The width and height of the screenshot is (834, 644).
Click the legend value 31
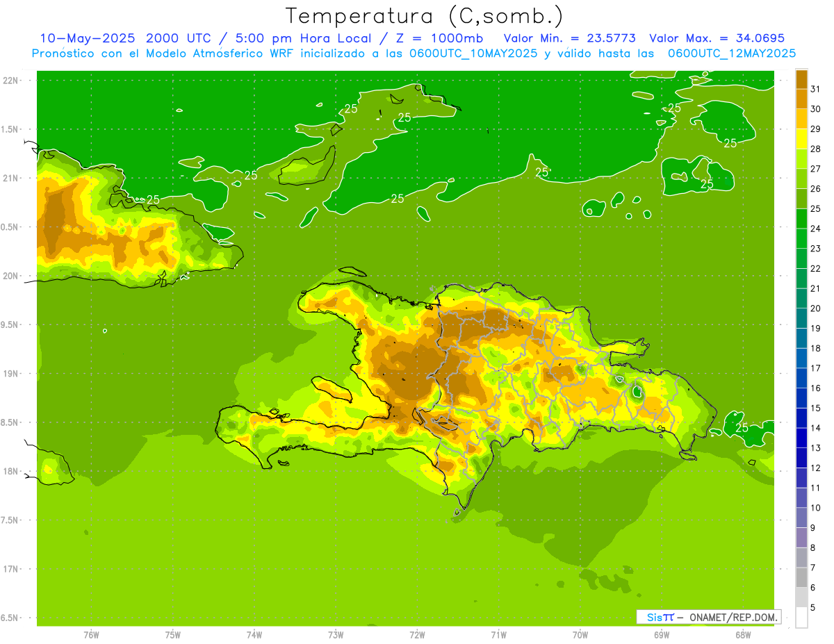815,89
